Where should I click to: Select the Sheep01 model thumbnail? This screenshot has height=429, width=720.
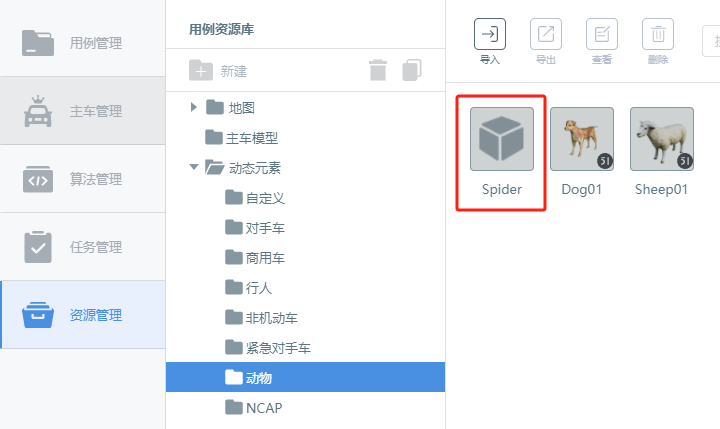[662, 139]
